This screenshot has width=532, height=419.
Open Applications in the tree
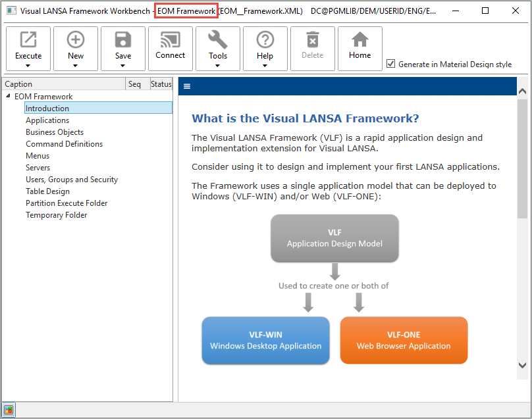47,120
